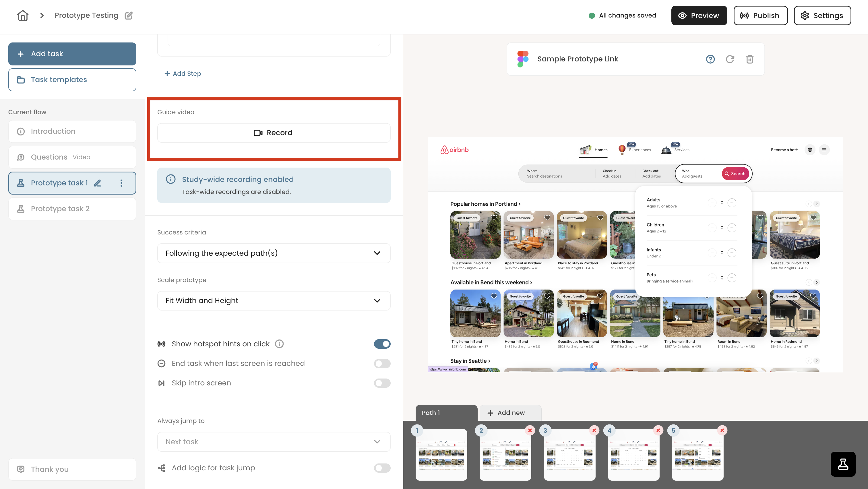The image size is (868, 489).
Task: Click Become a host link
Action: pos(784,150)
